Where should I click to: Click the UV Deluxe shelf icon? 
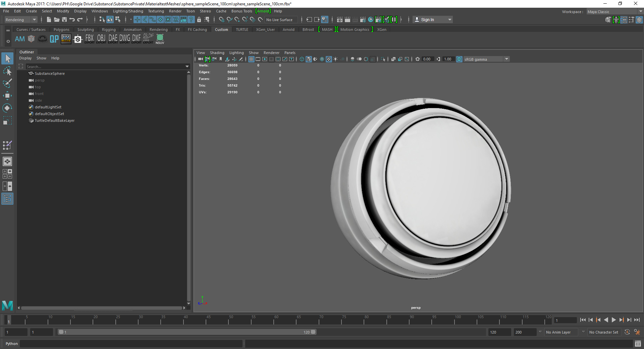coord(66,39)
